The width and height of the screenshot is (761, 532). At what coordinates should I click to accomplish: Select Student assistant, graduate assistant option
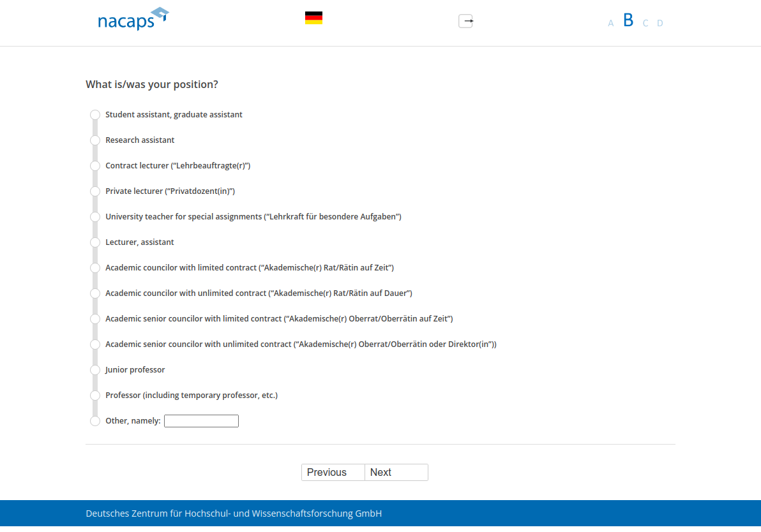point(95,115)
